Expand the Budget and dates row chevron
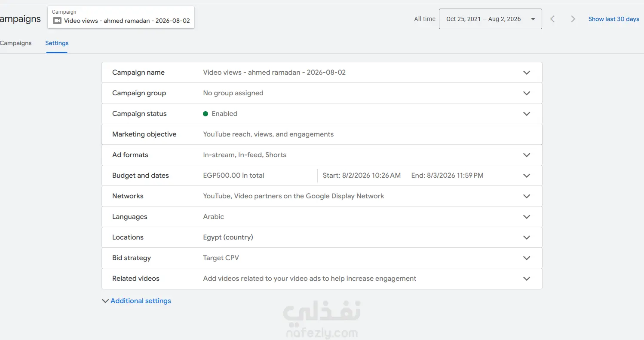Screen dimensions: 644x340 tap(527, 176)
